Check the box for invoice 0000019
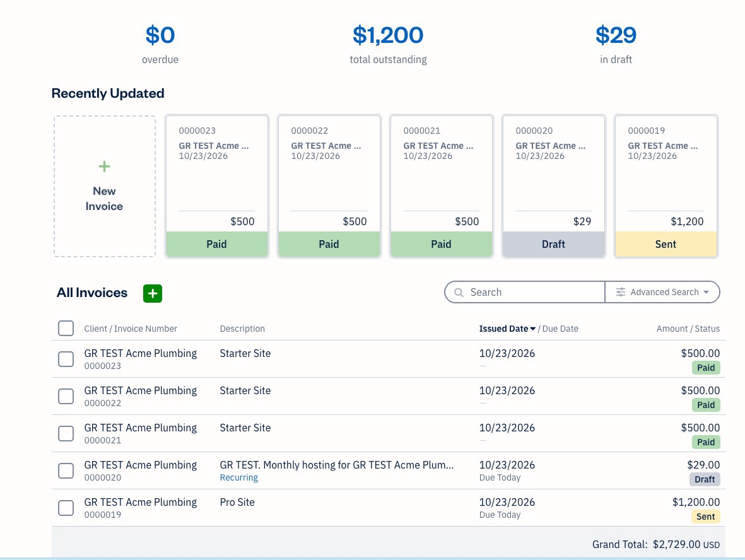Image resolution: width=745 pixels, height=560 pixels. [x=66, y=508]
